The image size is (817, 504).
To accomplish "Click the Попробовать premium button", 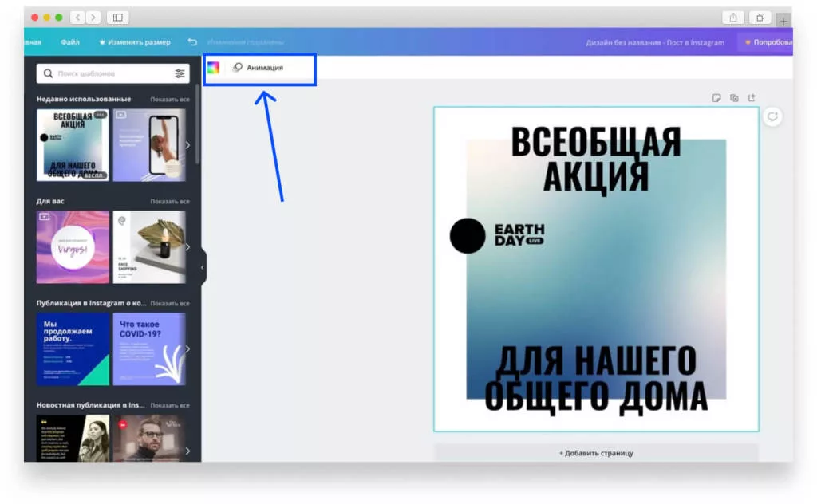I will coord(766,42).
